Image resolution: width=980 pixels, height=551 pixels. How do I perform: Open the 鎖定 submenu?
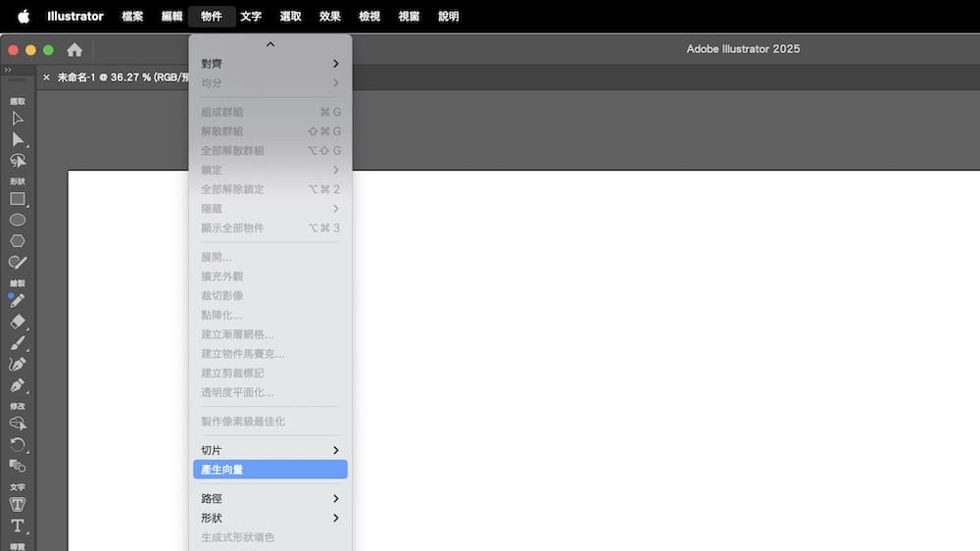(x=270, y=171)
